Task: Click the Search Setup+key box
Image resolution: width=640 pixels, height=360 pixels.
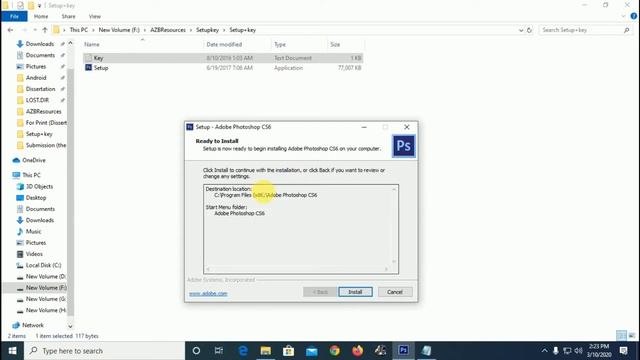Action: [x=585, y=30]
